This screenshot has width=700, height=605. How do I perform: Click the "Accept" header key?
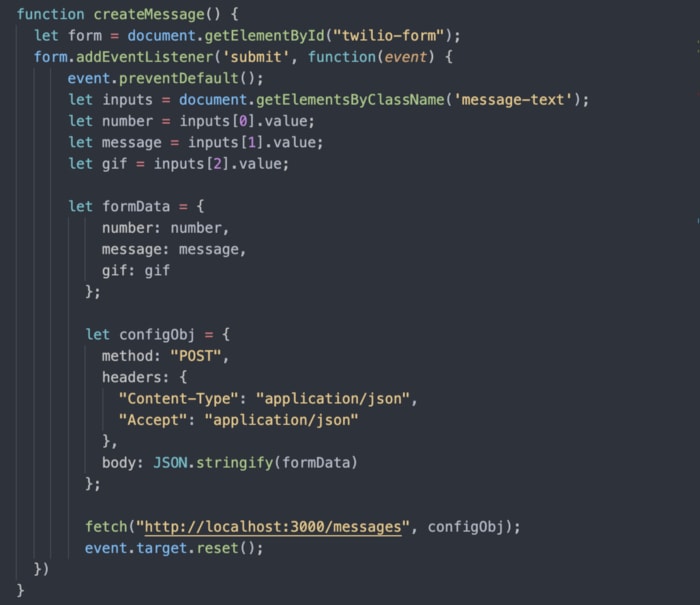(x=153, y=420)
